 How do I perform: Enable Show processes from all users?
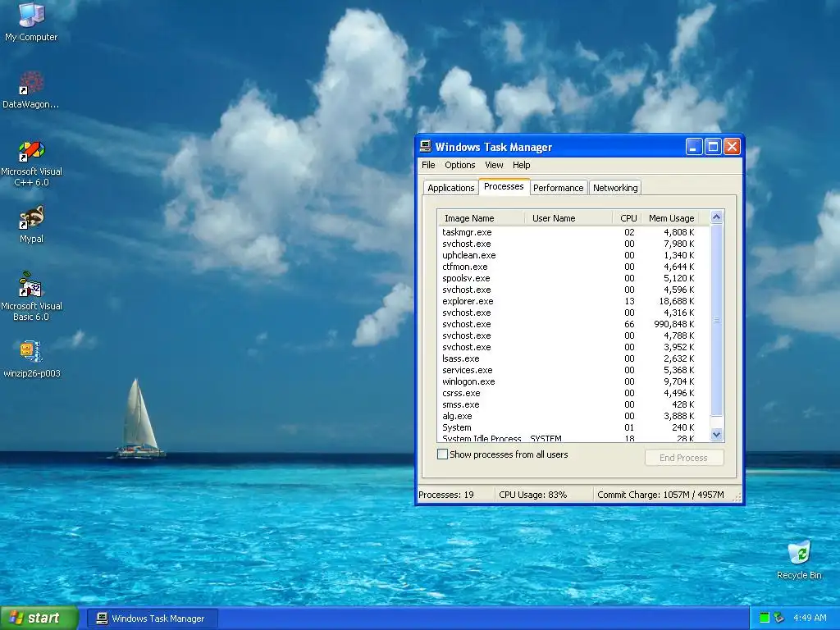[x=442, y=454]
